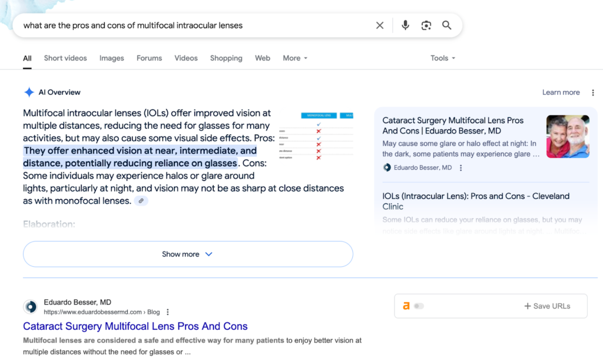Open three-dot menu beside Eduardo Besser, MD source
The image size is (603, 364).
point(461,168)
